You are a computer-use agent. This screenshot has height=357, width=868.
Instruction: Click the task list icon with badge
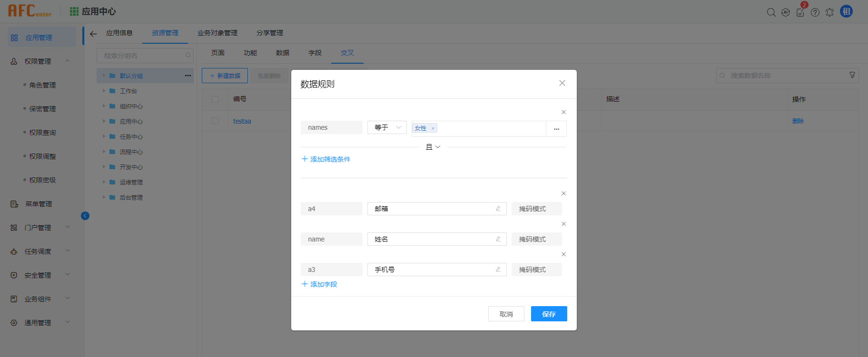[800, 12]
